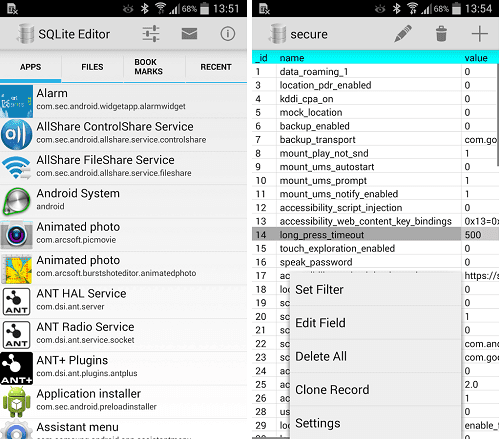Viewport: 500px width, 439px height.
Task: Tap the secure database logo icon
Action: point(278,34)
